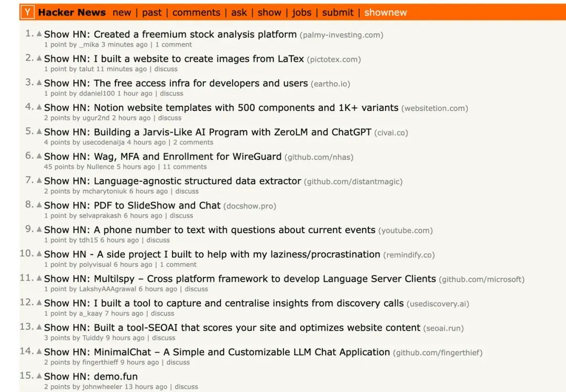Click the '6 hours ago' timestamp by tdh15
Image resolution: width=566 pixels, height=392 pixels.
pyautogui.click(x=119, y=240)
